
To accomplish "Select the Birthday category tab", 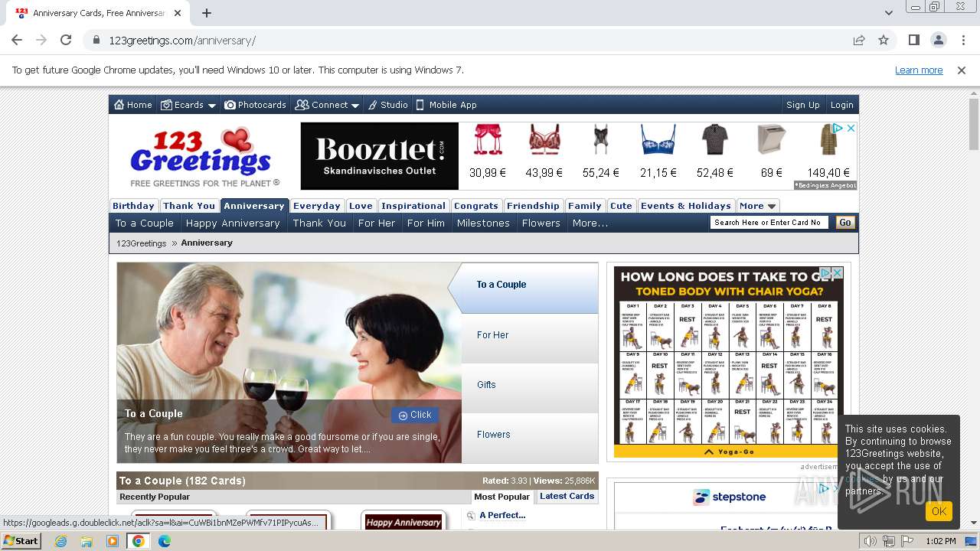I will click(133, 206).
